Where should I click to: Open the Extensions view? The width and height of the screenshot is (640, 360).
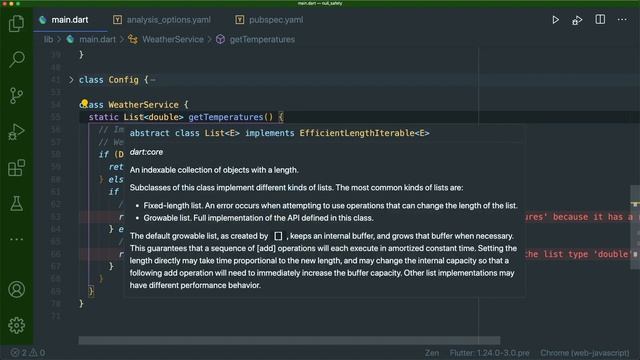pyautogui.click(x=16, y=168)
